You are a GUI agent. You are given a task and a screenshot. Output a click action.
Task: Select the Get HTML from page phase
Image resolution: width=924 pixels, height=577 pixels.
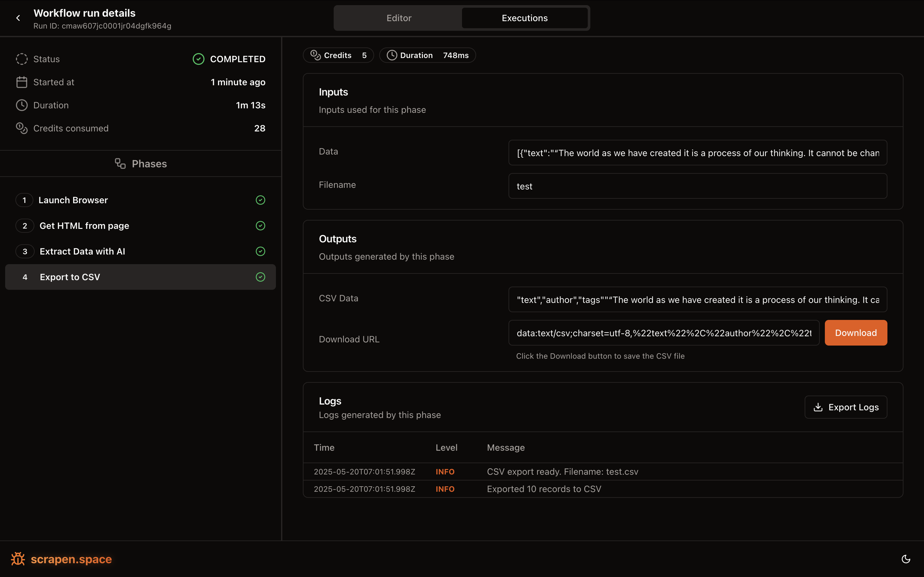(x=84, y=226)
